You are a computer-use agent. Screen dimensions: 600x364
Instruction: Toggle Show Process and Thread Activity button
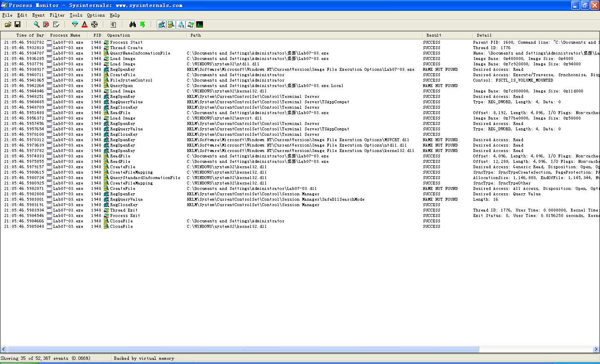[x=190, y=25]
